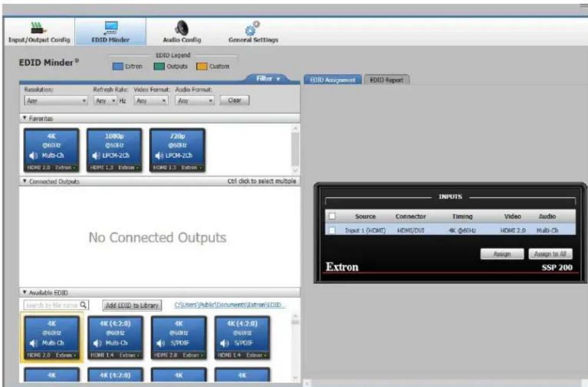Viewport: 588px width, 387px height.
Task: Collapse the Available EDID section
Action: (25, 292)
